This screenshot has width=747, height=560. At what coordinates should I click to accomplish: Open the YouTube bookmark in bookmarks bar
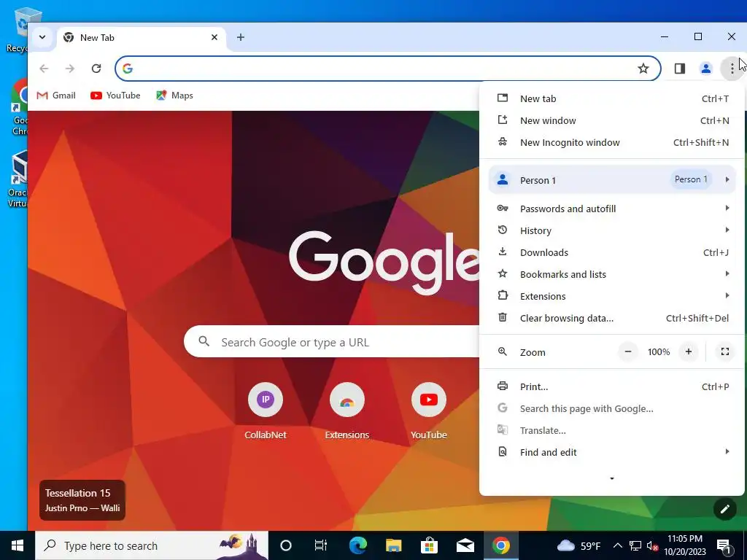(115, 96)
